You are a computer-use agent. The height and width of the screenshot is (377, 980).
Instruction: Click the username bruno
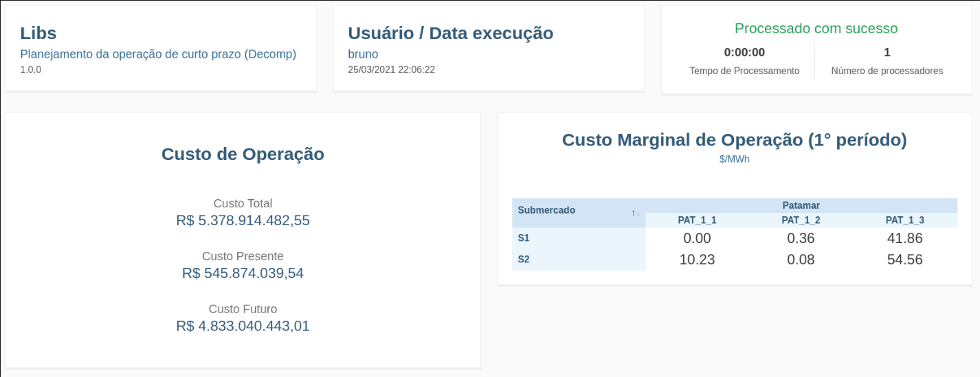(363, 54)
